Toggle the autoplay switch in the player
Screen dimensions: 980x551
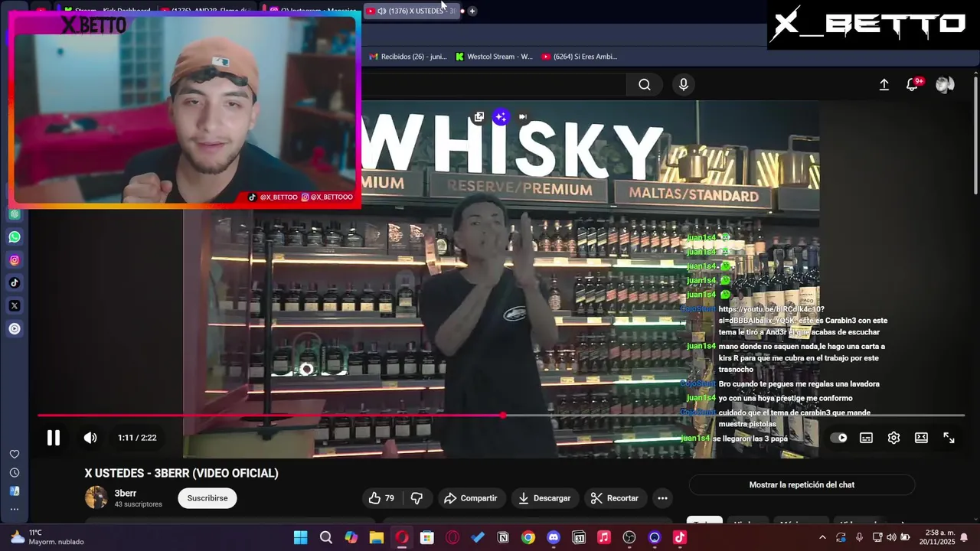839,438
